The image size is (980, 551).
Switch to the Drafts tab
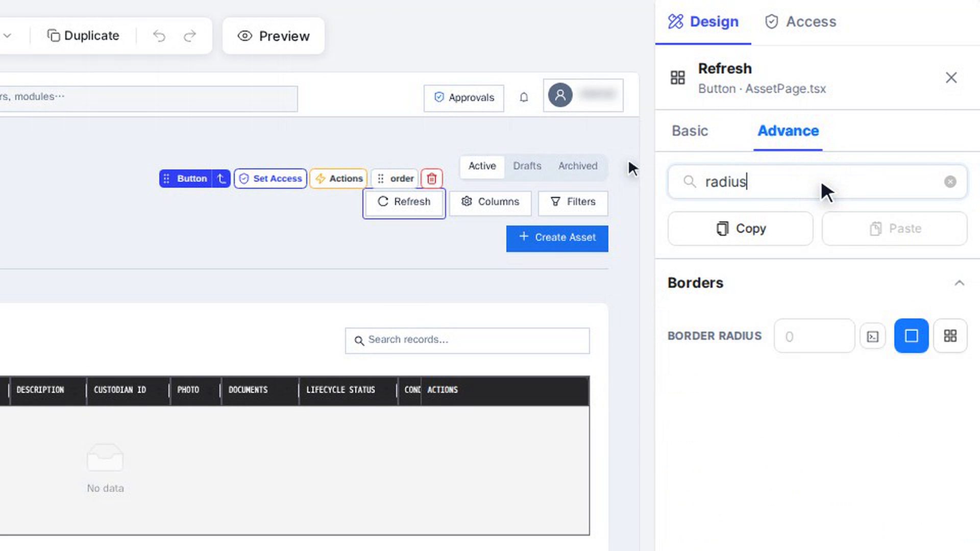click(x=527, y=166)
